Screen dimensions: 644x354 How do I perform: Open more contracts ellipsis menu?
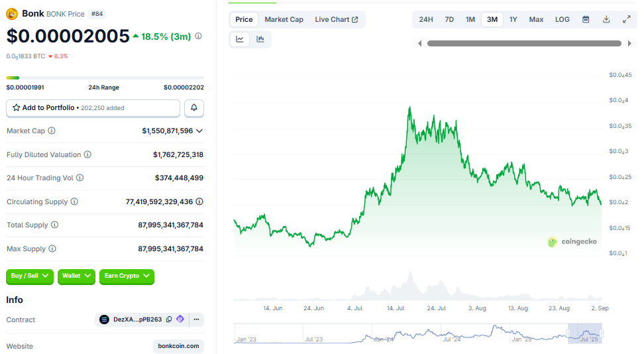pyautogui.click(x=196, y=320)
